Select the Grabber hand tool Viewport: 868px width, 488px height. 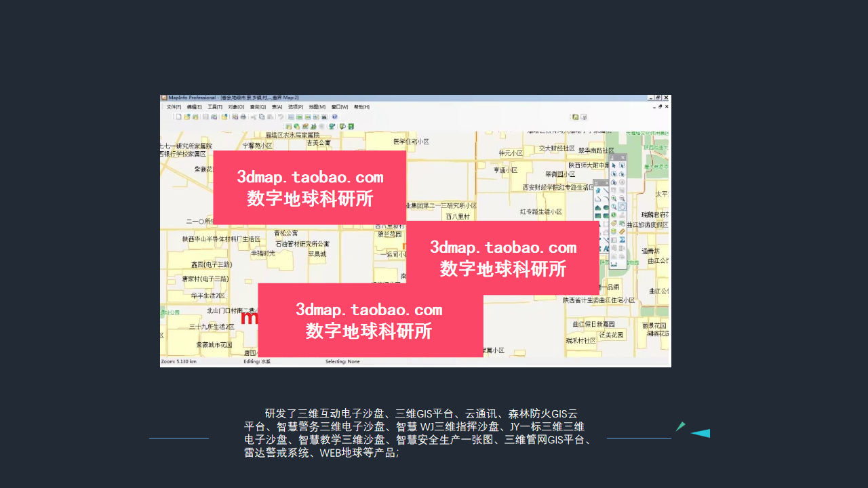click(622, 207)
